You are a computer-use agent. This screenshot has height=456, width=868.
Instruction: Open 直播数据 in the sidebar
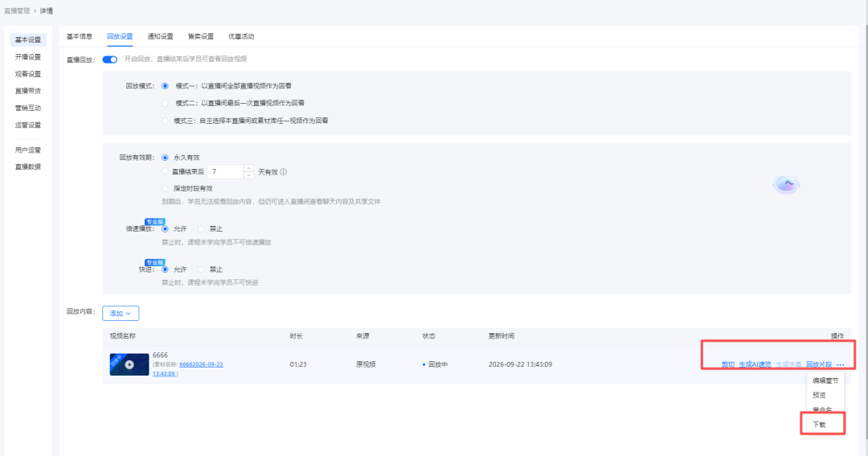[27, 166]
